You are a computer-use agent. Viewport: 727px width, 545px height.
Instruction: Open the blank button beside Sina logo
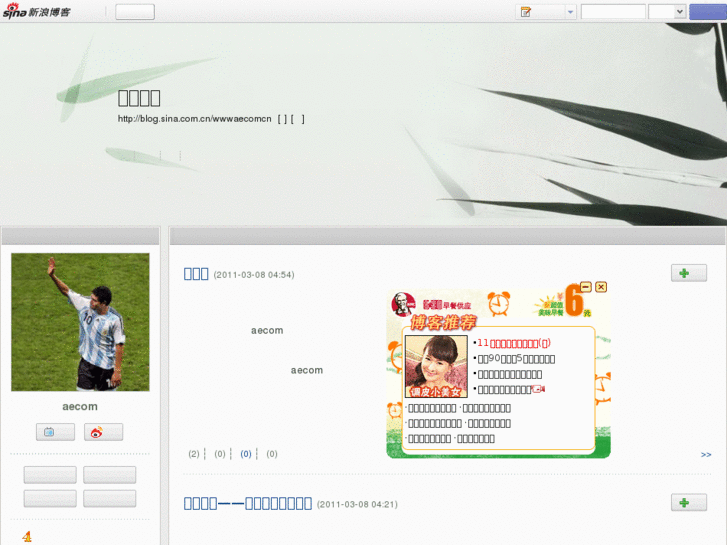coord(135,12)
